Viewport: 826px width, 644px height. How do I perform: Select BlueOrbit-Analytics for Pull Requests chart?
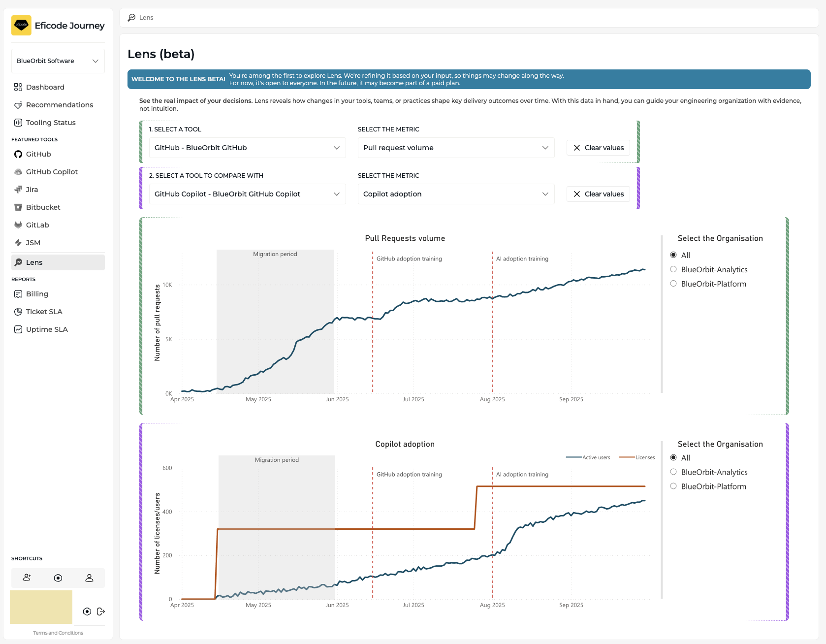click(673, 269)
